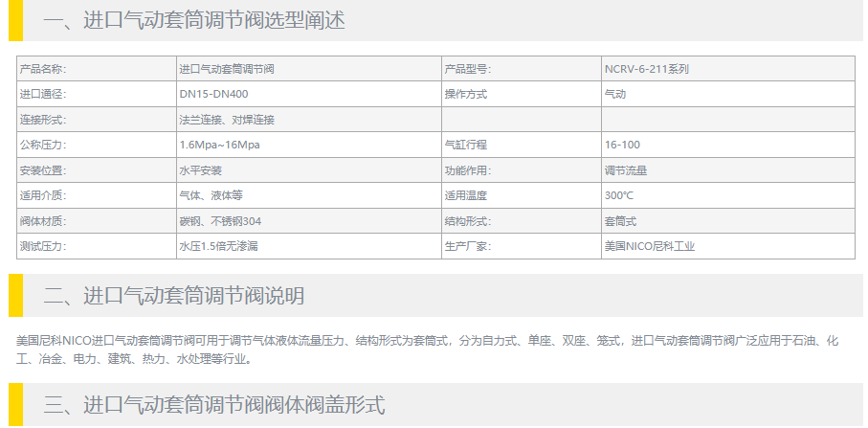This screenshot has width=868, height=428.
Task: Click the heading 一、进口气动套筒调节阀选型阐述
Action: [194, 20]
